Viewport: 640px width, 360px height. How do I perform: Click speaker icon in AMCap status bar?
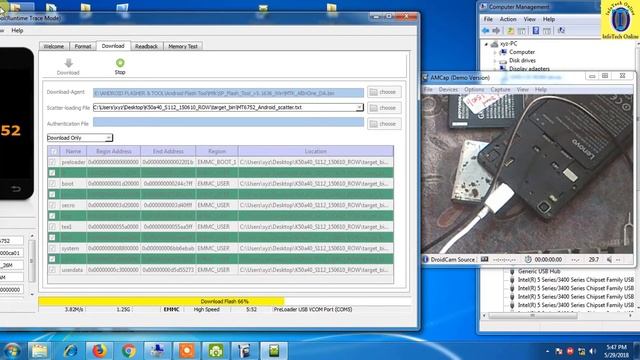609,260
